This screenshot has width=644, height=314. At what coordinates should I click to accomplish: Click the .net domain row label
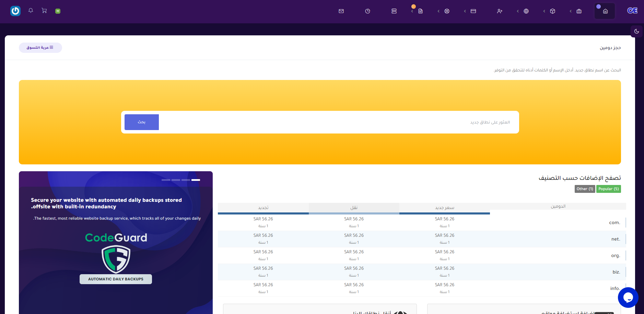pyautogui.click(x=616, y=239)
